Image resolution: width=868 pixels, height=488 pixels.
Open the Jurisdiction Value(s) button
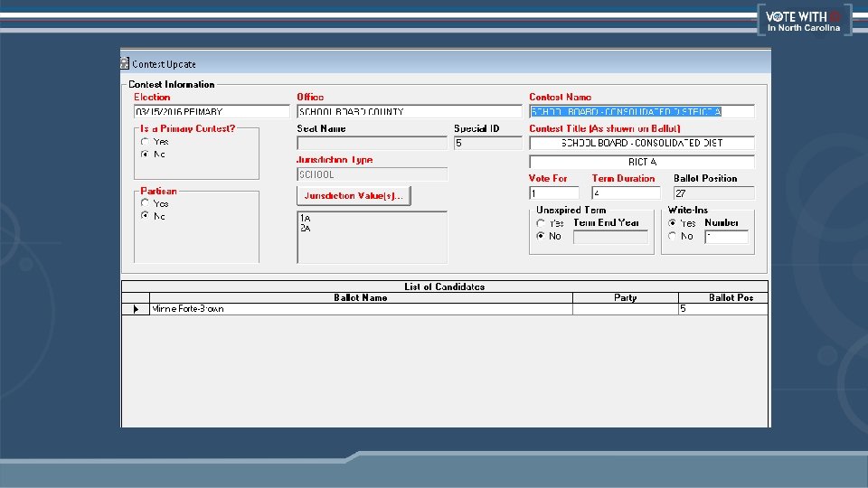pos(354,196)
